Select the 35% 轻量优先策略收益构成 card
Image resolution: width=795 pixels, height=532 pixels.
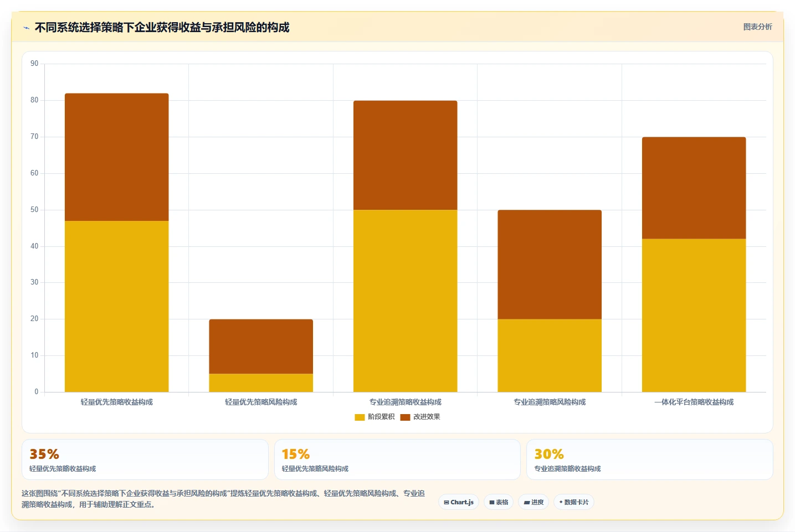coord(145,459)
